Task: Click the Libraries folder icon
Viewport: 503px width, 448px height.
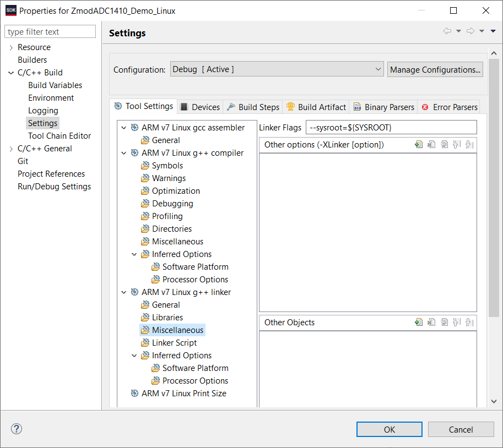Action: 145,317
